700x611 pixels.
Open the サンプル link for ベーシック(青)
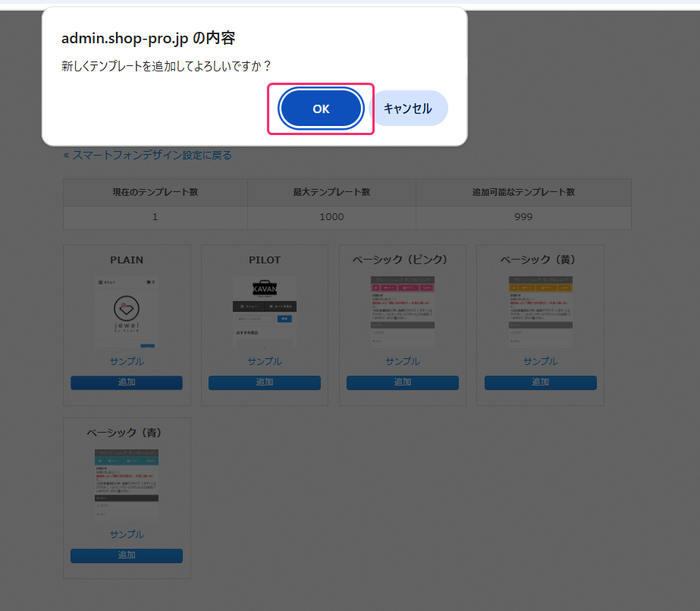127,534
